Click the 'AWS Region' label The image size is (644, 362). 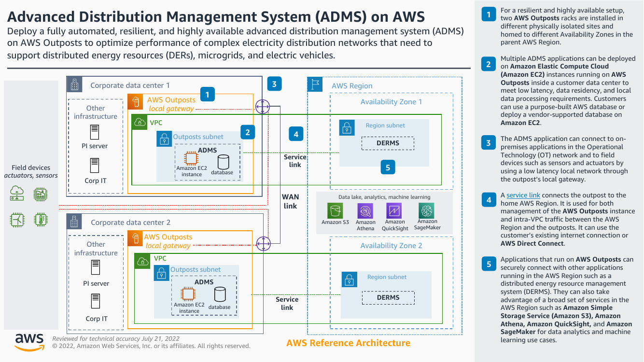352,86
